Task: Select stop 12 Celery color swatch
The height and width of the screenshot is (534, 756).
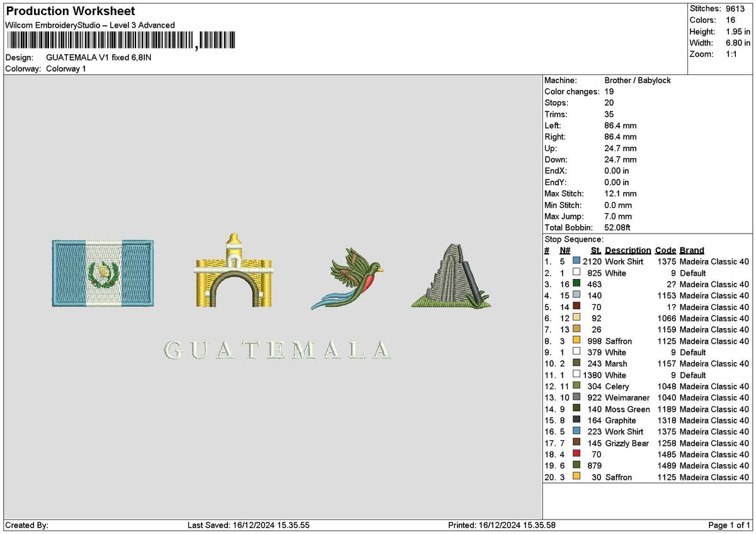Action: tap(576, 385)
